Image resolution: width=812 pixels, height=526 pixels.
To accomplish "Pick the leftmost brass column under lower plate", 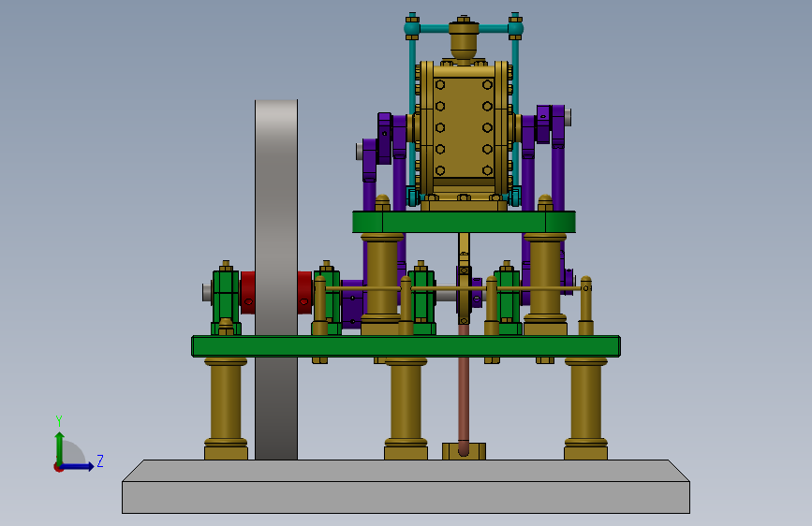I will [x=226, y=408].
